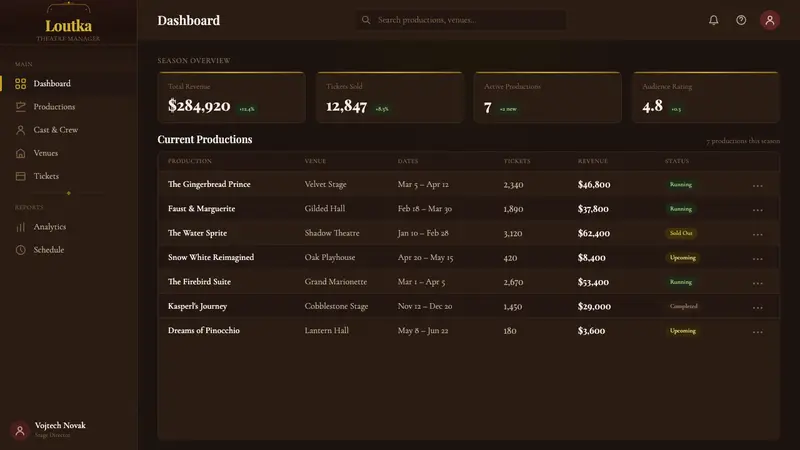
Task: Open more options for The Water Sprite
Action: click(x=757, y=234)
